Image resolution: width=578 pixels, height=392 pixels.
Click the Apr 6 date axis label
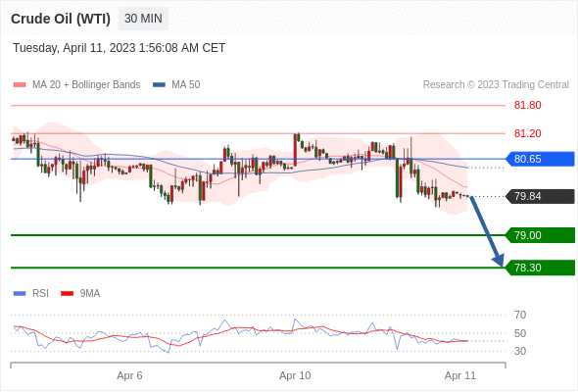pyautogui.click(x=129, y=375)
